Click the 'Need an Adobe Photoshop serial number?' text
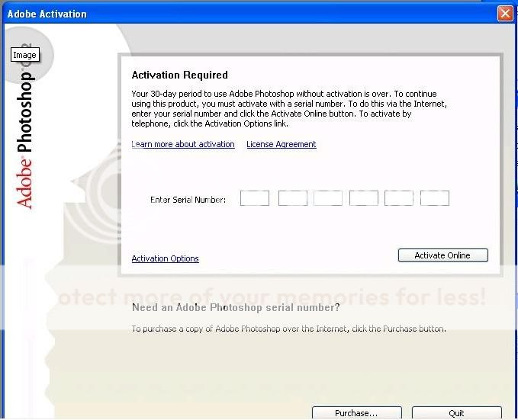 click(x=236, y=307)
